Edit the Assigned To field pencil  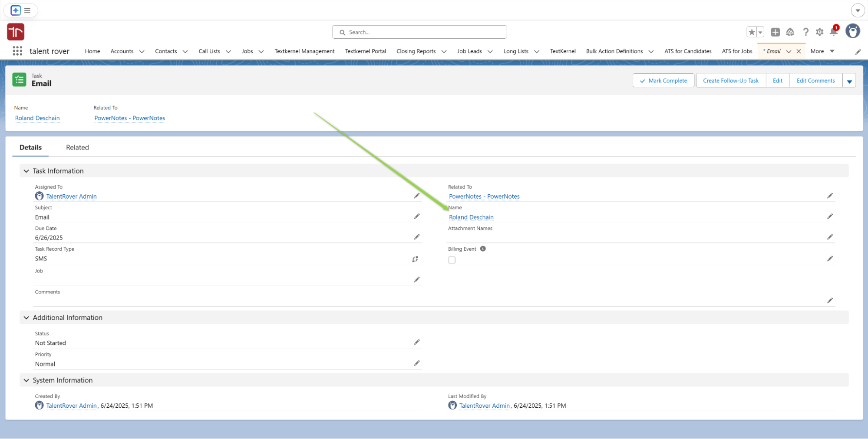pyautogui.click(x=417, y=196)
